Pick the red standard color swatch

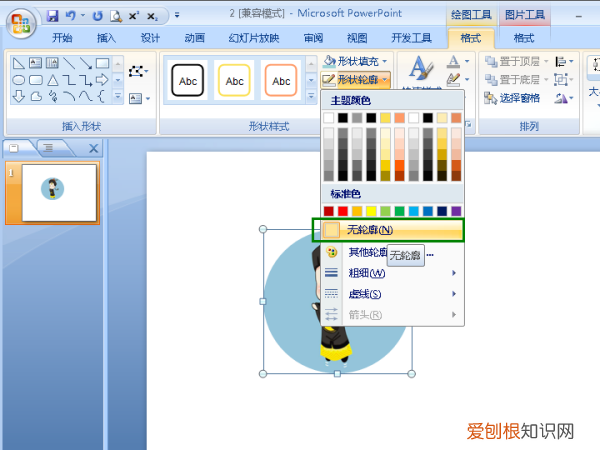click(342, 211)
